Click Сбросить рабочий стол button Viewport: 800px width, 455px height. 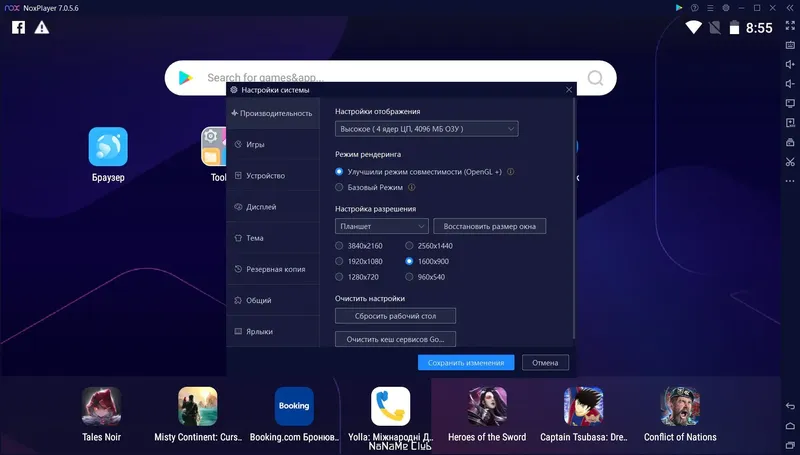coord(395,316)
